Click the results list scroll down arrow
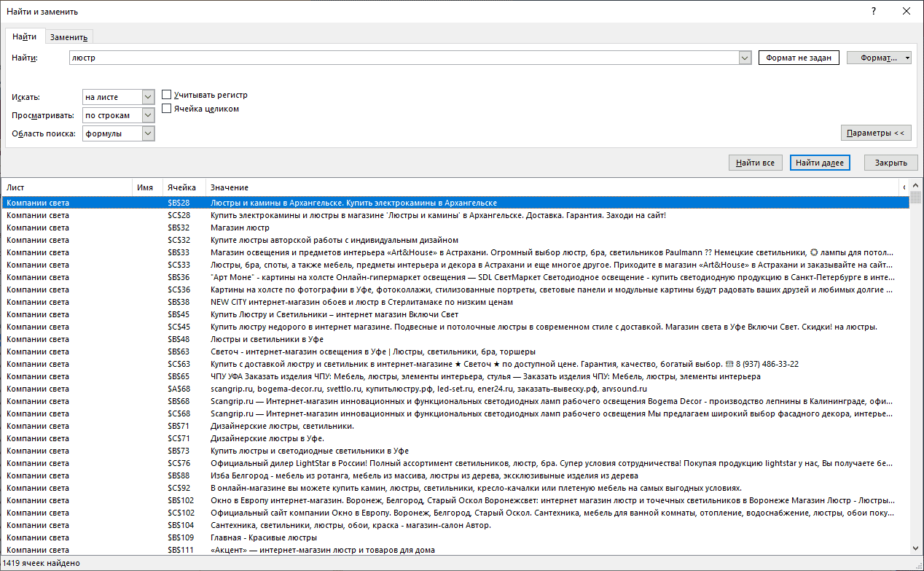This screenshot has width=924, height=571. 916,548
